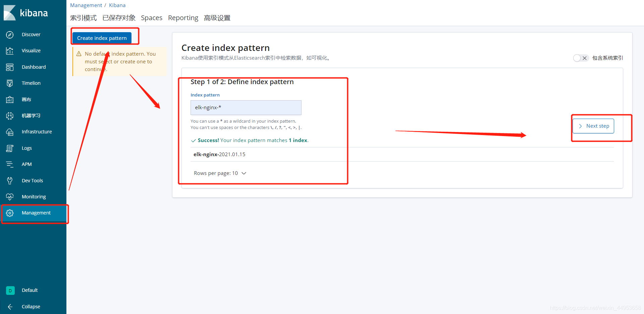Image resolution: width=644 pixels, height=314 pixels.
Task: Click the Collapse sidebar label
Action: point(31,307)
